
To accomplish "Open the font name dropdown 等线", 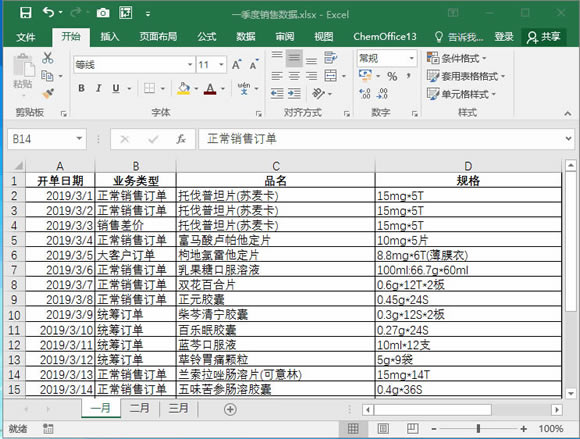I will 190,65.
